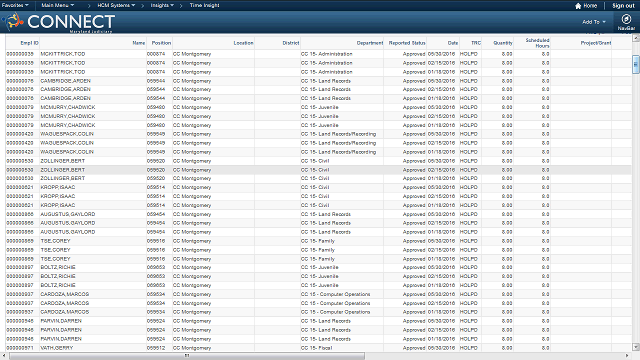Sort by the Empl ID column header
Viewport: 640px width, 360px height.
pos(29,43)
